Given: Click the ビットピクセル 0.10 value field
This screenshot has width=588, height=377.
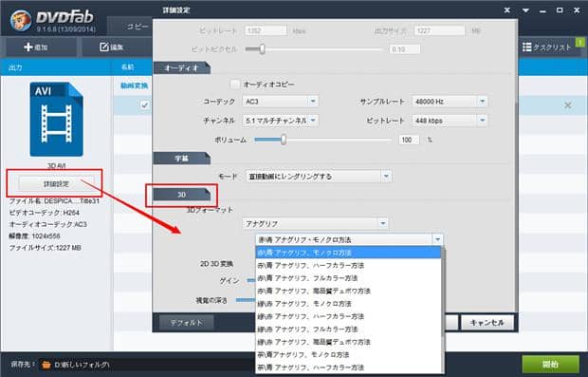Looking at the screenshot, I should [x=404, y=49].
